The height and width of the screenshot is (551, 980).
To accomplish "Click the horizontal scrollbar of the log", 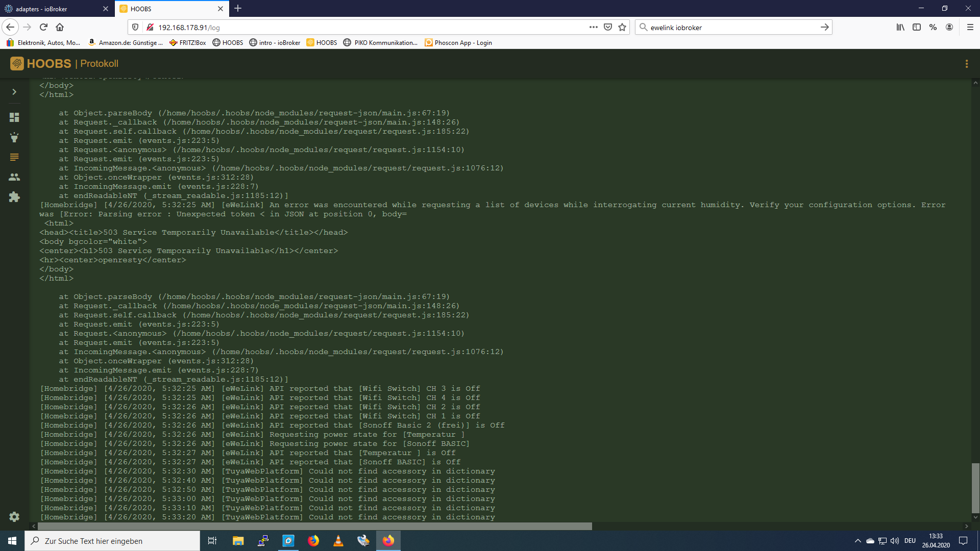I will click(314, 526).
